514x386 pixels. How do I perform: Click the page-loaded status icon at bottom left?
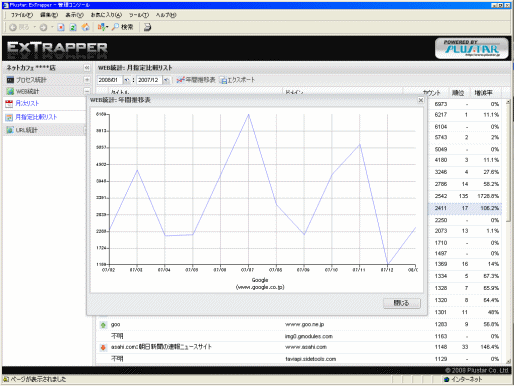[6, 379]
